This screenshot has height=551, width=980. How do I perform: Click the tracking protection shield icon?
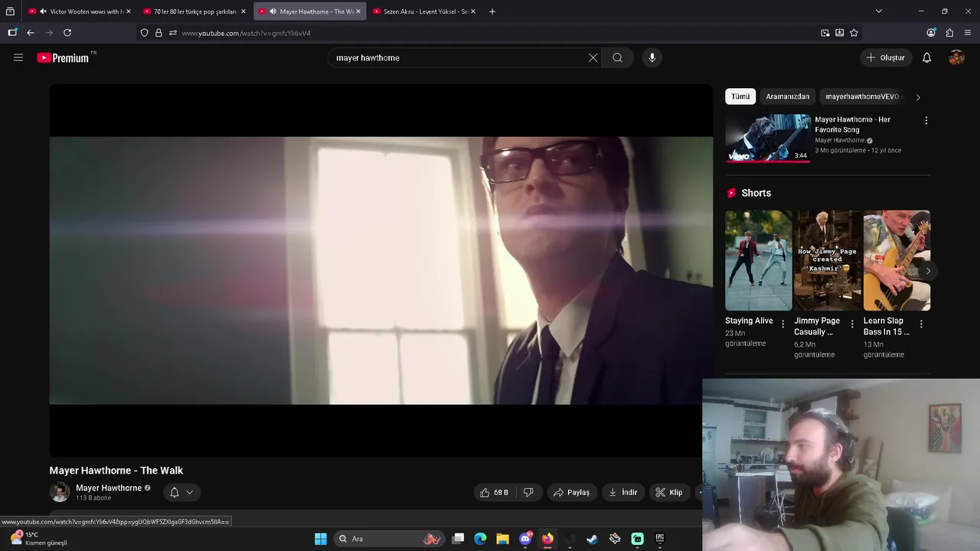pos(144,33)
